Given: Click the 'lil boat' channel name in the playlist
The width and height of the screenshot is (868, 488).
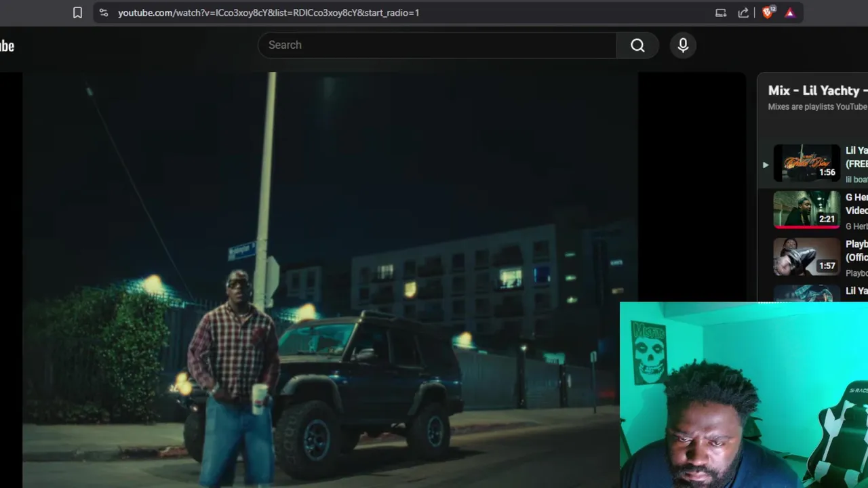Looking at the screenshot, I should pos(856,180).
